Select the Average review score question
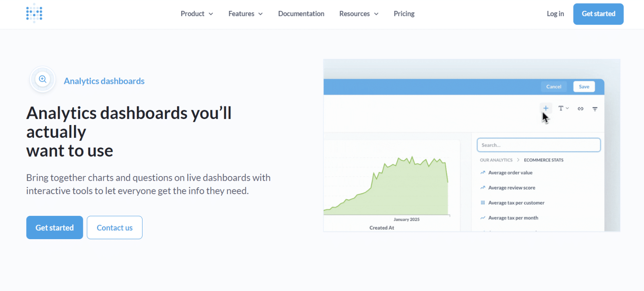Image resolution: width=644 pixels, height=291 pixels. [x=512, y=188]
